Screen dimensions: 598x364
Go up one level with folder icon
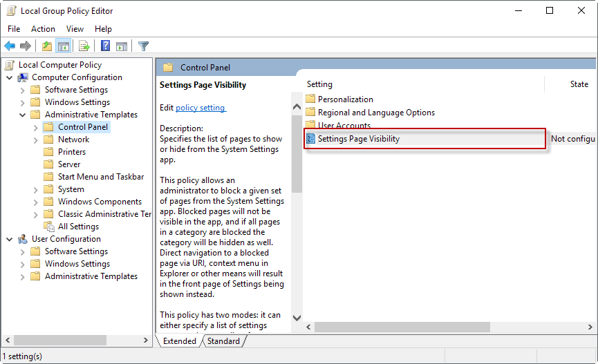[47, 46]
